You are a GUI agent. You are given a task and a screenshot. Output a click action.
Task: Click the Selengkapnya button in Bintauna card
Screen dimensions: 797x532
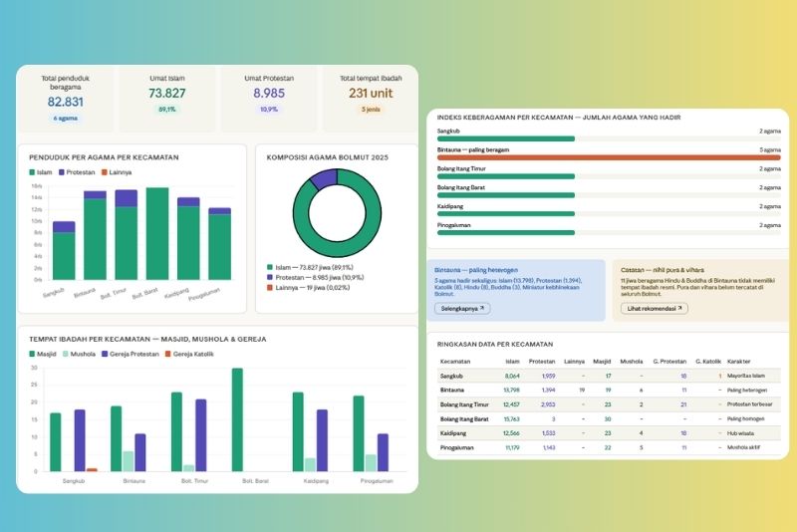pyautogui.click(x=462, y=309)
